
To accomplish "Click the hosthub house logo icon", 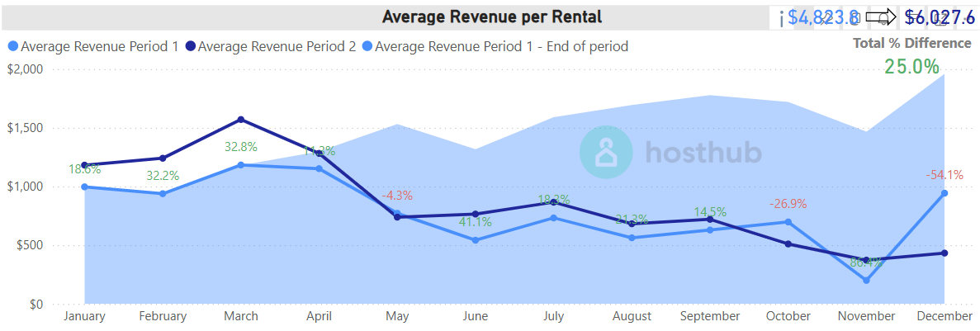I will pos(606,153).
